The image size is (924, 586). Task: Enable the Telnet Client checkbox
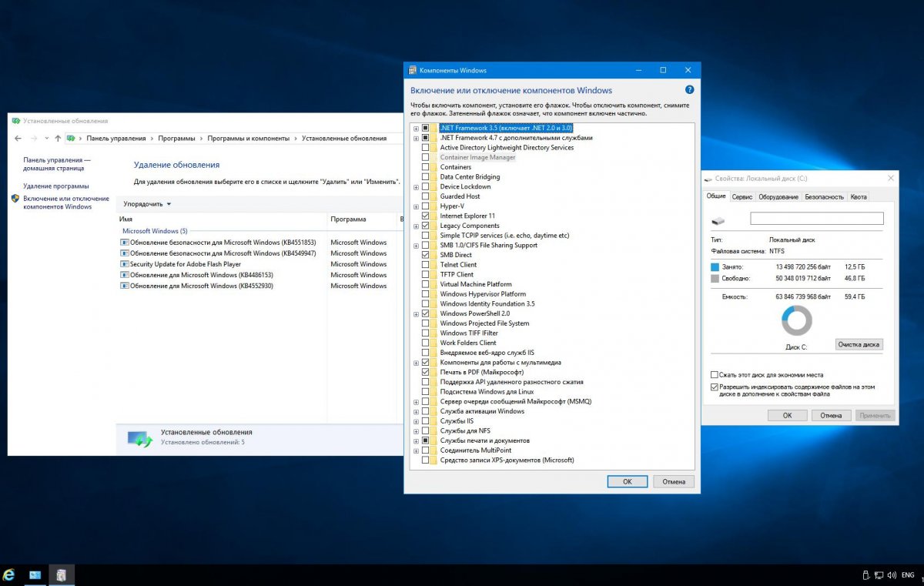[425, 265]
